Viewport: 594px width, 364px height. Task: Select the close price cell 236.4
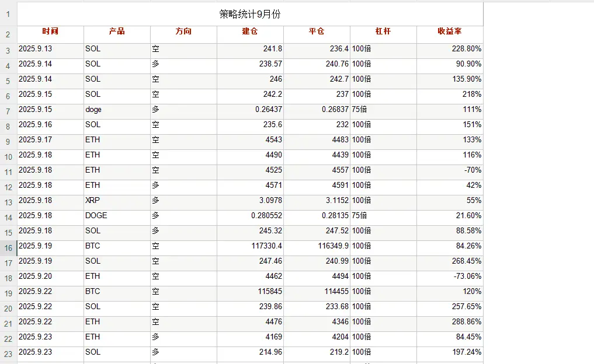[x=317, y=51]
